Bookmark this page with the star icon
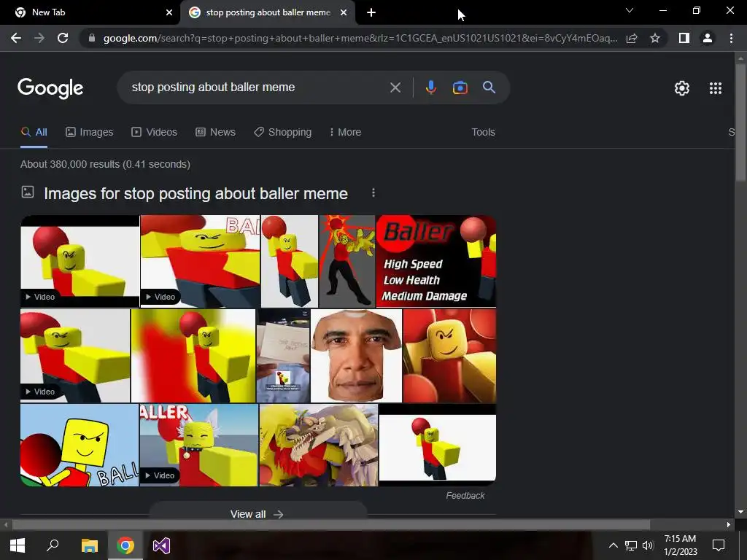Image resolution: width=747 pixels, height=560 pixels. pyautogui.click(x=655, y=38)
